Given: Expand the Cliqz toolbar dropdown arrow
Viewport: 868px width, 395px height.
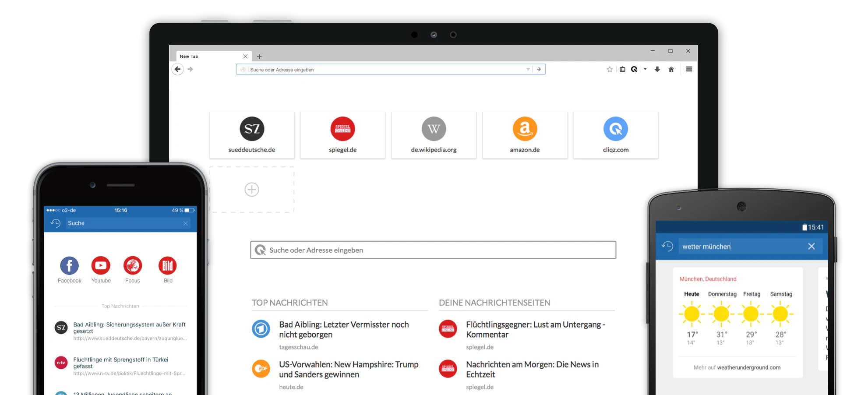Looking at the screenshot, I should coord(645,69).
